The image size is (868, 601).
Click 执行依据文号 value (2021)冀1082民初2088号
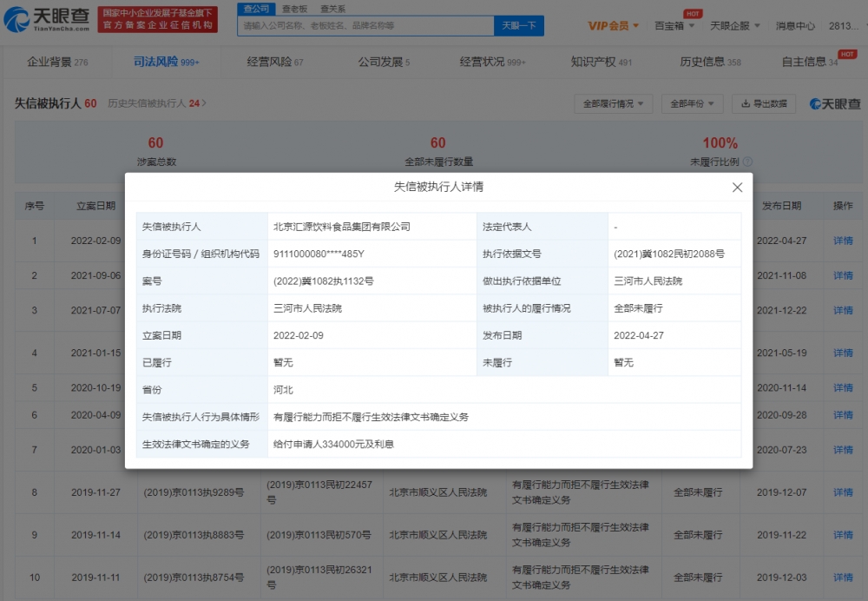[668, 254]
